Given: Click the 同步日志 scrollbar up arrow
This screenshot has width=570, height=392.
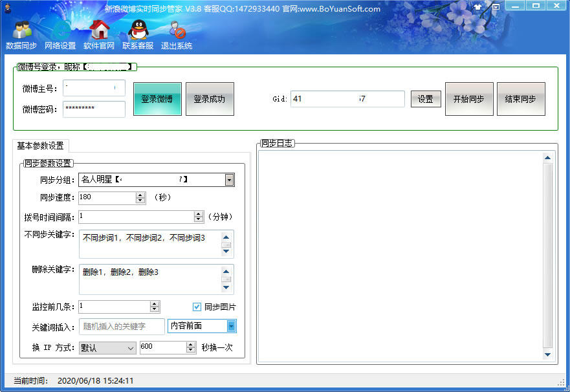Looking at the screenshot, I should (547, 158).
